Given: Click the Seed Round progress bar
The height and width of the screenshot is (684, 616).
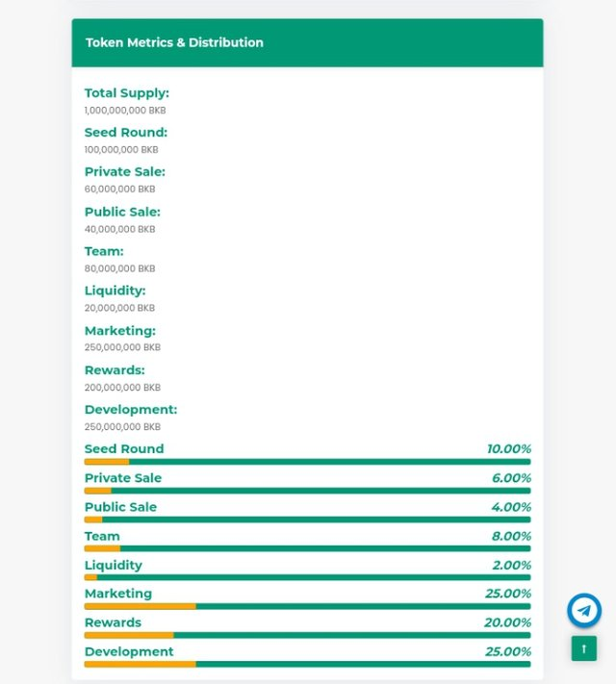Looking at the screenshot, I should [307, 462].
